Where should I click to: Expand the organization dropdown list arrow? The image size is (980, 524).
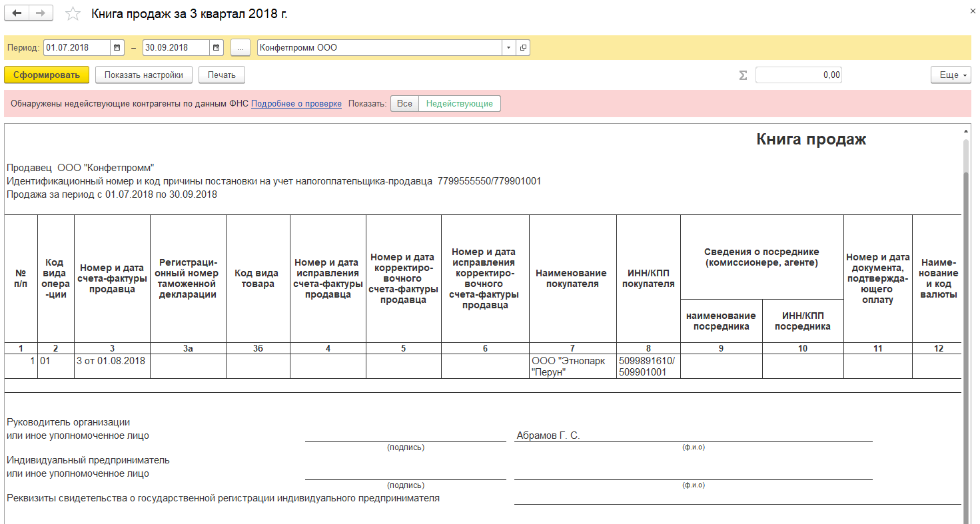(509, 48)
